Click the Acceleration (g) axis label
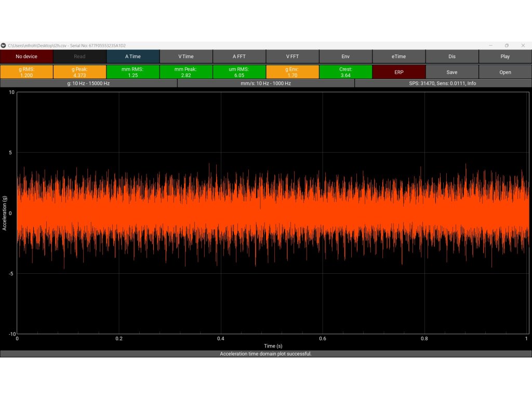 pyautogui.click(x=4, y=213)
